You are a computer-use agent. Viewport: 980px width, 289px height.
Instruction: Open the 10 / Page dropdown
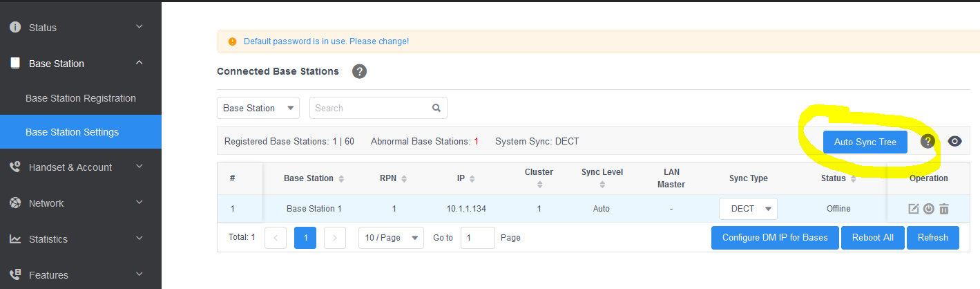(391, 237)
